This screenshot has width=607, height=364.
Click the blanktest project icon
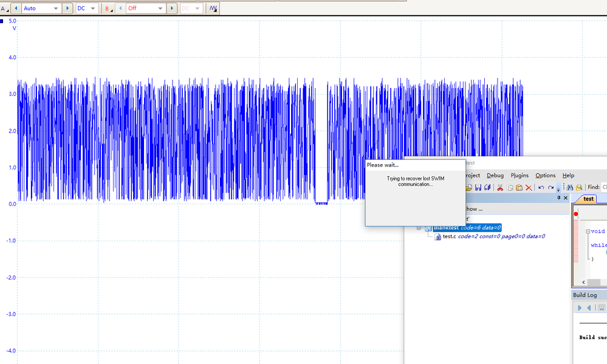(x=428, y=228)
